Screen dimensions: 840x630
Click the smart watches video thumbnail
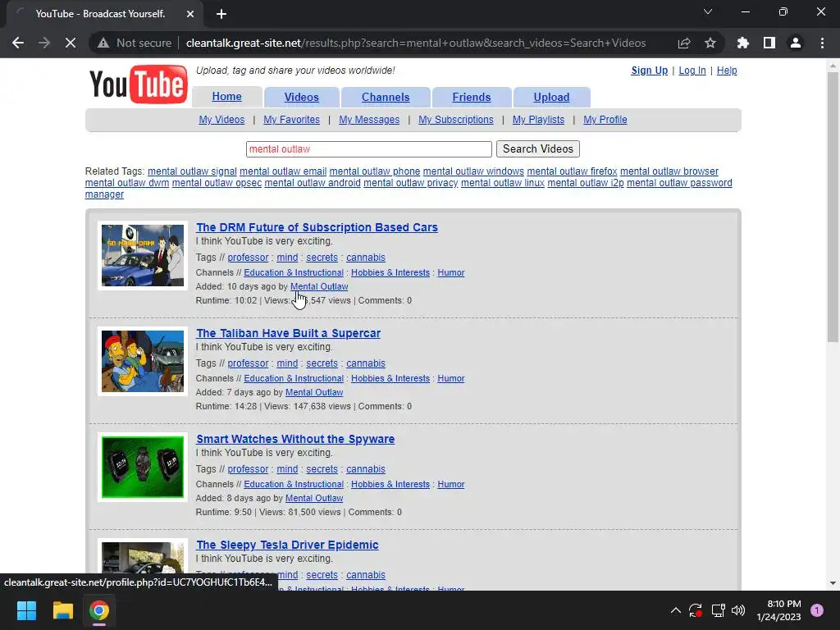pyautogui.click(x=143, y=467)
